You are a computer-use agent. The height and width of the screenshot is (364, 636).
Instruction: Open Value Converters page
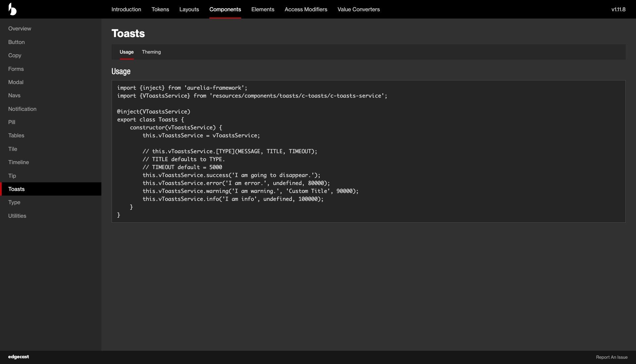pyautogui.click(x=359, y=9)
